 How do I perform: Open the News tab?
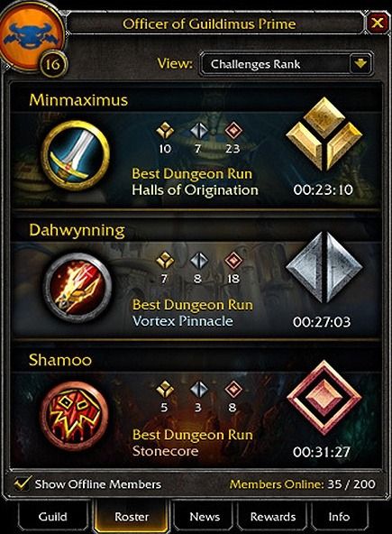[x=205, y=517]
